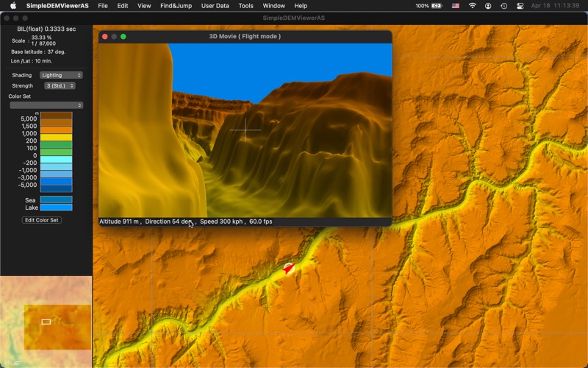This screenshot has width=588, height=368.
Task: Click the Base latitude : 37 deg. text
Action: [x=38, y=52]
